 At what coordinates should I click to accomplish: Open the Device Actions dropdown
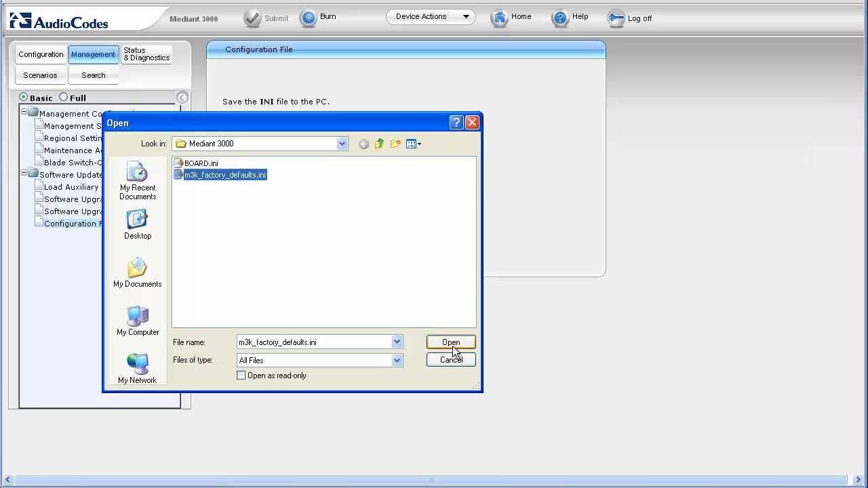[x=431, y=17]
